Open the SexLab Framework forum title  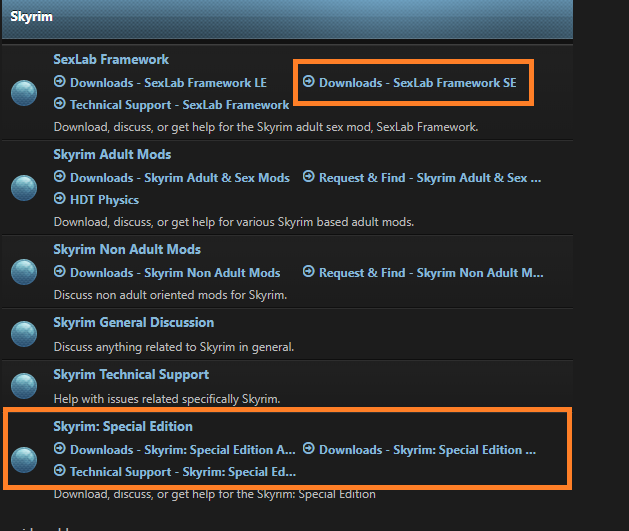(111, 59)
